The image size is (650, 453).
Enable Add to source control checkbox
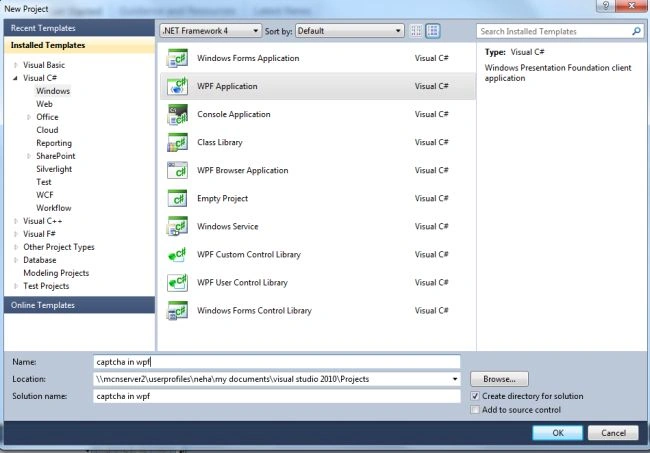(x=475, y=410)
